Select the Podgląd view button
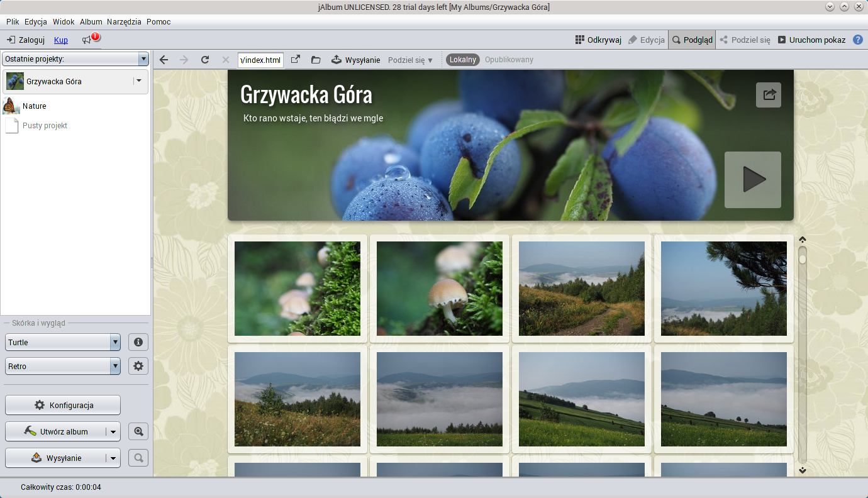Viewport: 868px width, 498px height. pyautogui.click(x=692, y=40)
